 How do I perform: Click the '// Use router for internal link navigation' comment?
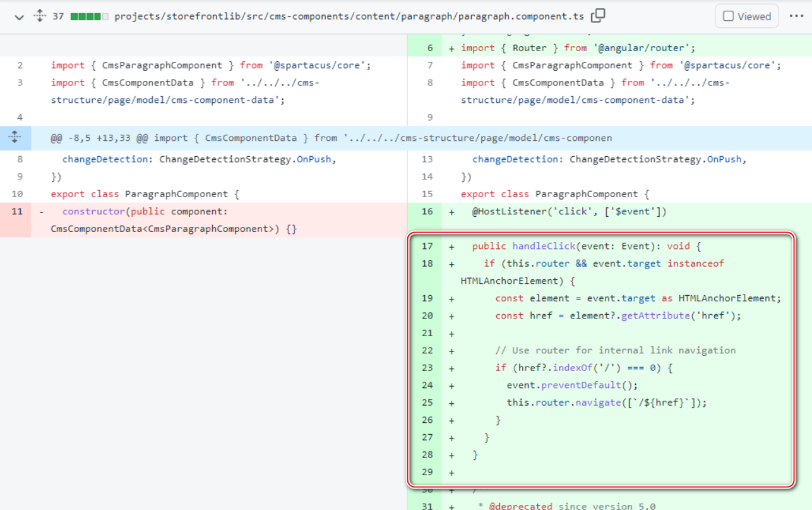[x=616, y=350]
